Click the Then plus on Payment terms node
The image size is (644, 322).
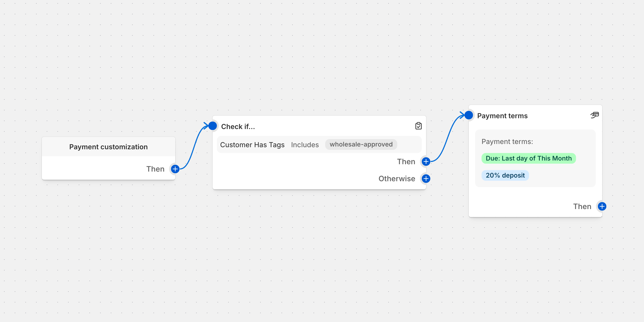(x=602, y=206)
